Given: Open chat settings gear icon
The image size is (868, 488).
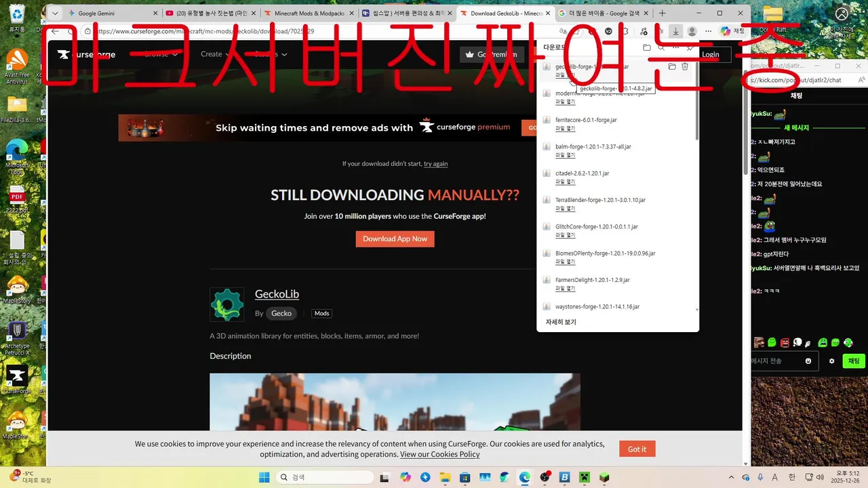Looking at the screenshot, I should click(831, 361).
